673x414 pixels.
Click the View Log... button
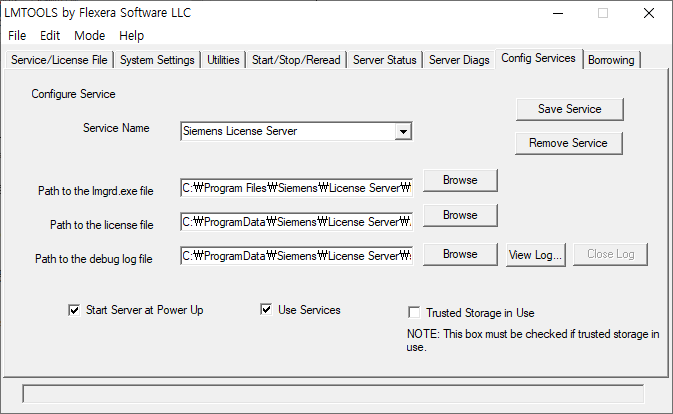[x=536, y=255]
